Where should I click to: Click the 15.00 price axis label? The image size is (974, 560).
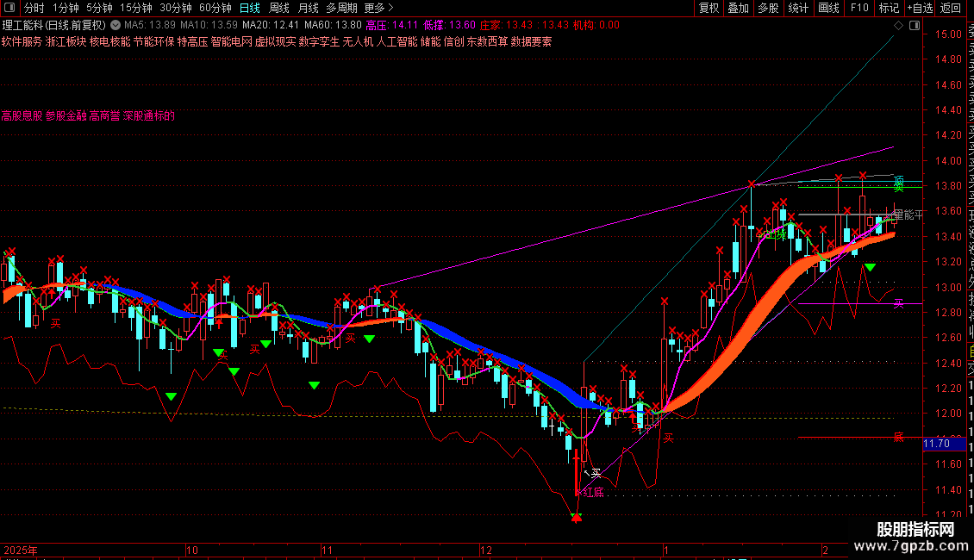[948, 34]
